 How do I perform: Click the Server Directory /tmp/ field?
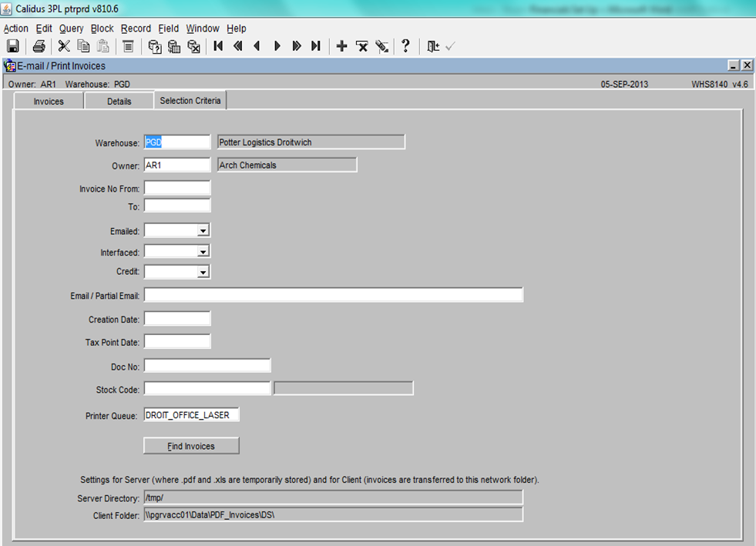point(333,497)
